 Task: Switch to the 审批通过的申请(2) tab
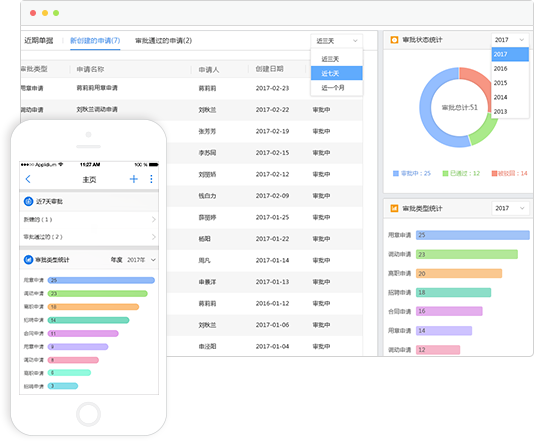click(163, 41)
